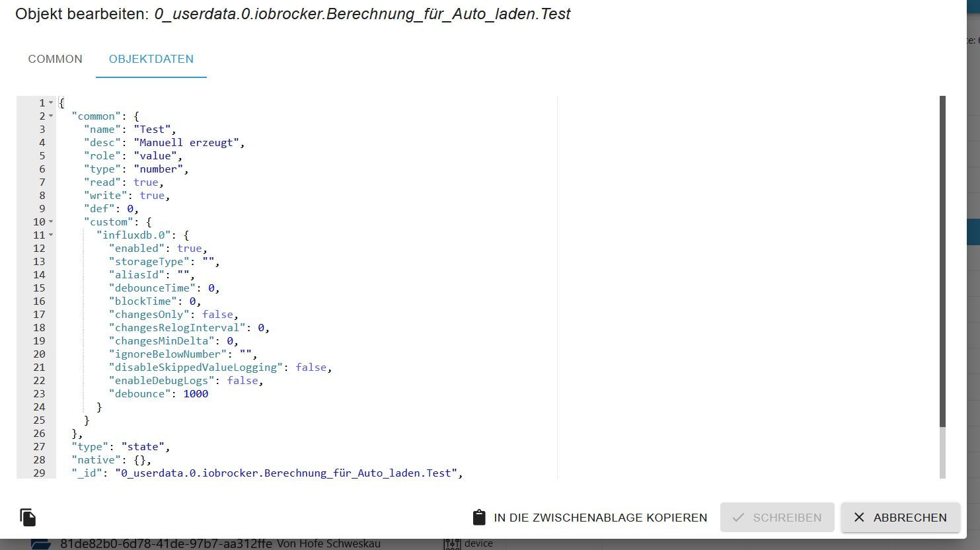This screenshot has height=550, width=980.
Task: Click the "disableSkippedValueLogging" line
Action: tap(221, 368)
